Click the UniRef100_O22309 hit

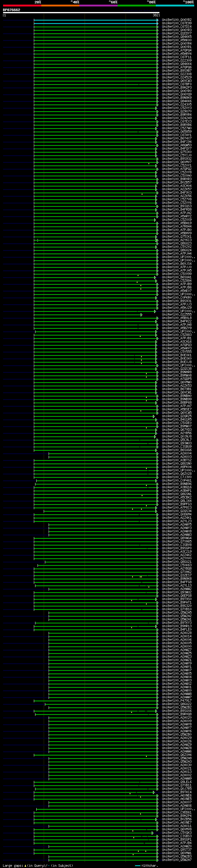177,61
